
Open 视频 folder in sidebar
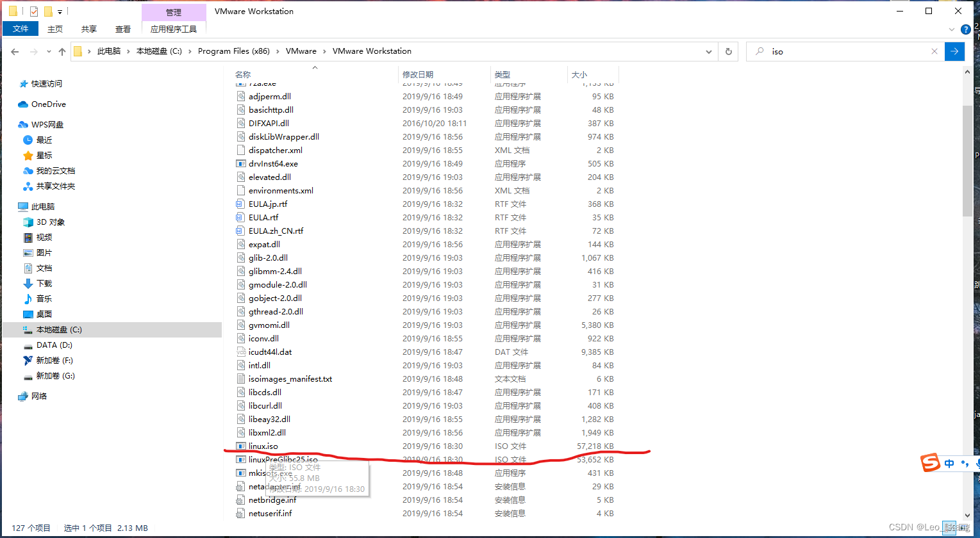(x=44, y=238)
